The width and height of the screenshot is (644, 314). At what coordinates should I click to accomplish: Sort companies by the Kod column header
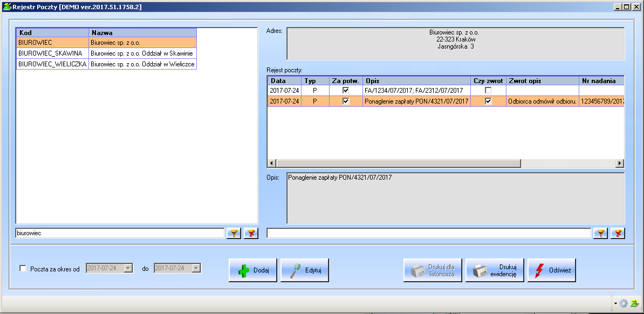click(x=52, y=32)
